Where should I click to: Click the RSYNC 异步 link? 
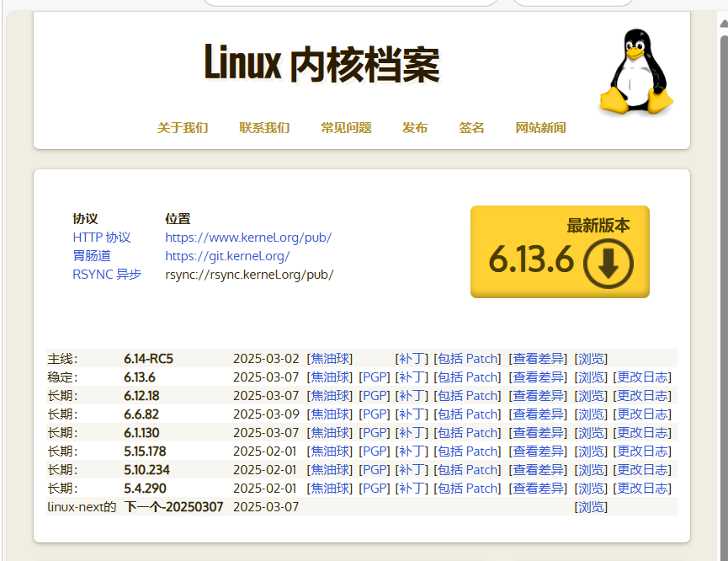point(107,275)
